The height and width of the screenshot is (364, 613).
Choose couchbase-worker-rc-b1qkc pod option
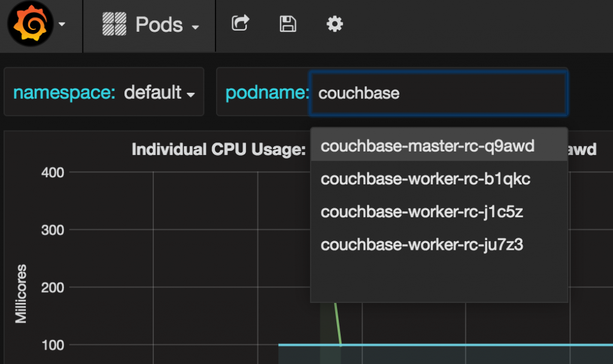click(x=425, y=178)
